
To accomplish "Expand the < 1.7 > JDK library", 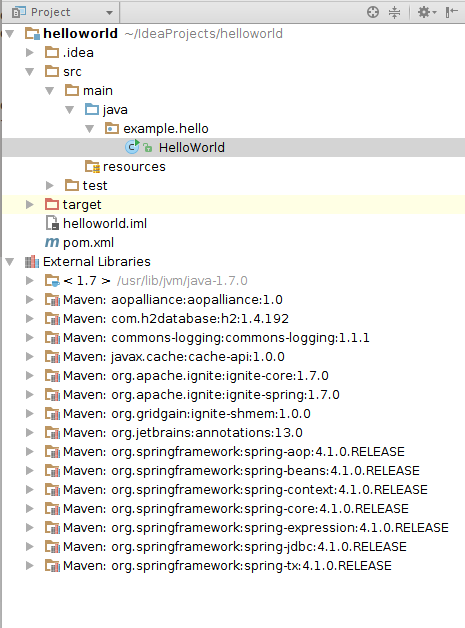I will (x=30, y=281).
